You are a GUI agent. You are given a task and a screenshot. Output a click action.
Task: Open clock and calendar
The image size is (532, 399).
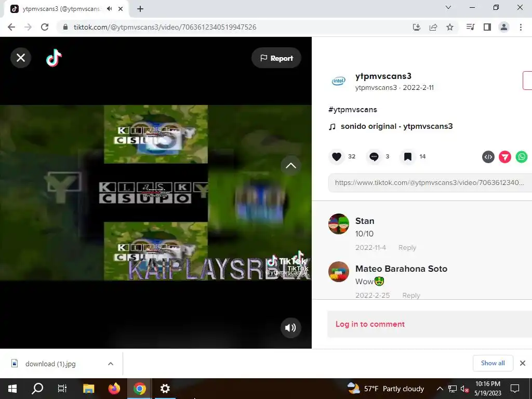pos(487,389)
